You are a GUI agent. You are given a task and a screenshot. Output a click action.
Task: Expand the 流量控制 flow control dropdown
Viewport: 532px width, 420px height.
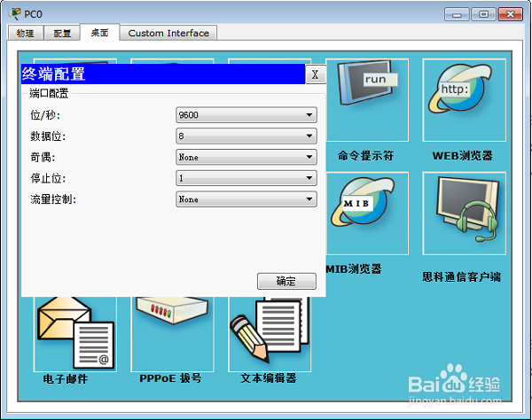tap(246, 199)
